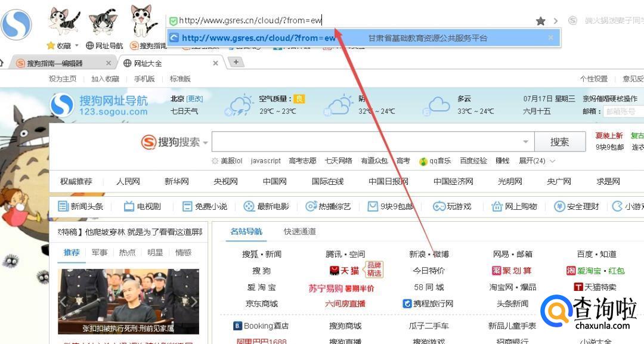This screenshot has height=344, width=644.
Task: Select the http://www.gsres.cn/cloud/ suggestion in address dropdown
Action: (x=364, y=38)
